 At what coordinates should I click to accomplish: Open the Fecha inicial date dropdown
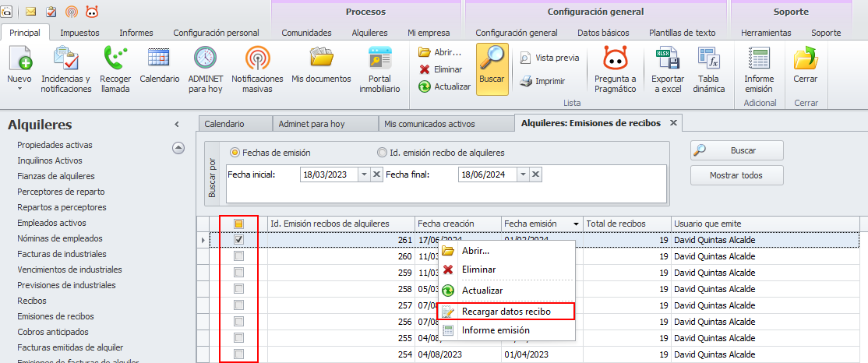click(x=364, y=174)
